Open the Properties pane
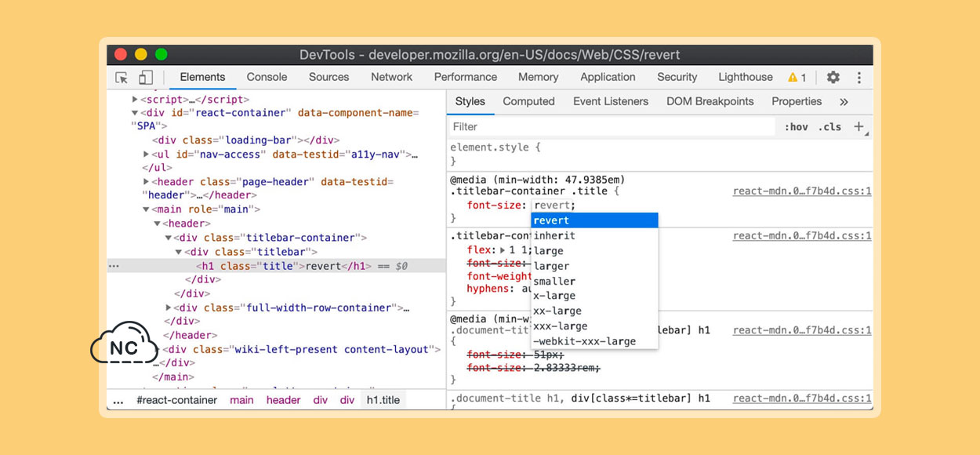980x455 pixels. click(x=797, y=101)
